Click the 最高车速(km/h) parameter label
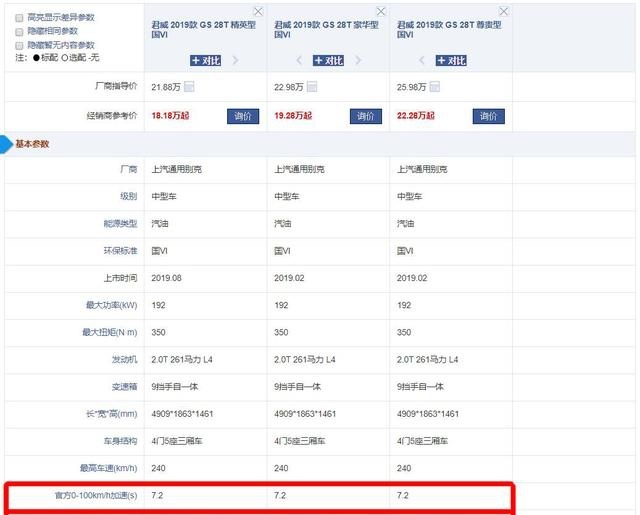 point(109,468)
